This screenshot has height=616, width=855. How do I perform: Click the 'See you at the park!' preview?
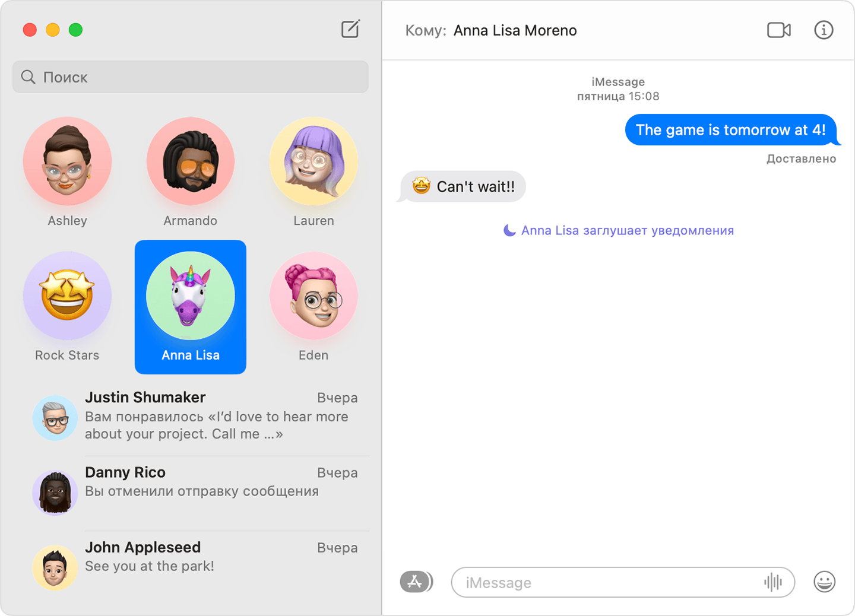tap(150, 566)
